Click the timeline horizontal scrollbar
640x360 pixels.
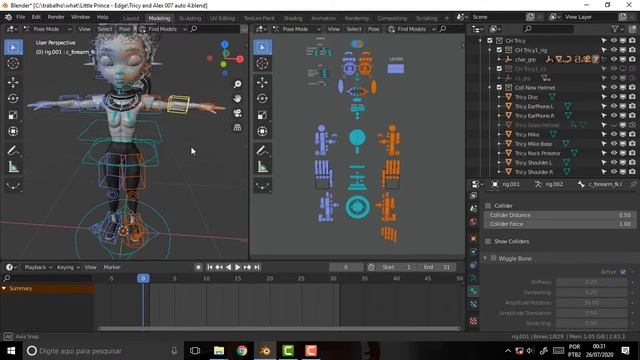tap(279, 329)
